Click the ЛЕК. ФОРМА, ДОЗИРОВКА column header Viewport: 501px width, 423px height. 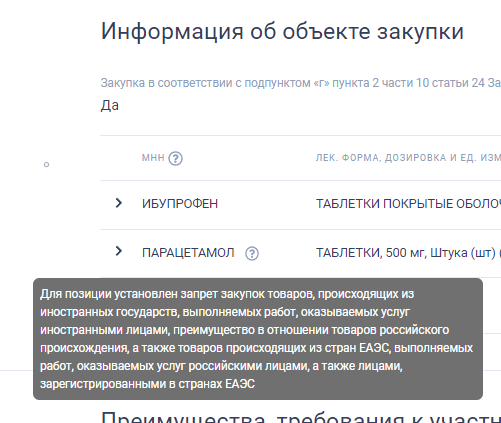[x=408, y=158]
